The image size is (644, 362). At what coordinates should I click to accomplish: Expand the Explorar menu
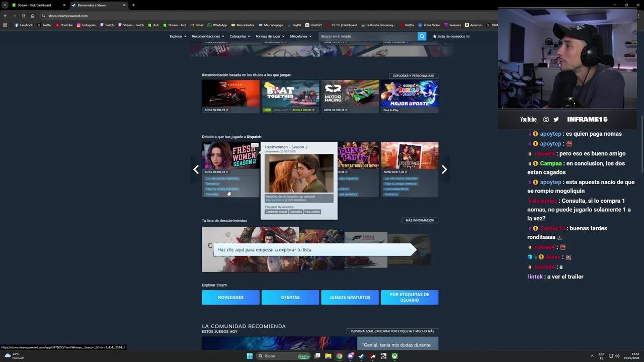178,36
